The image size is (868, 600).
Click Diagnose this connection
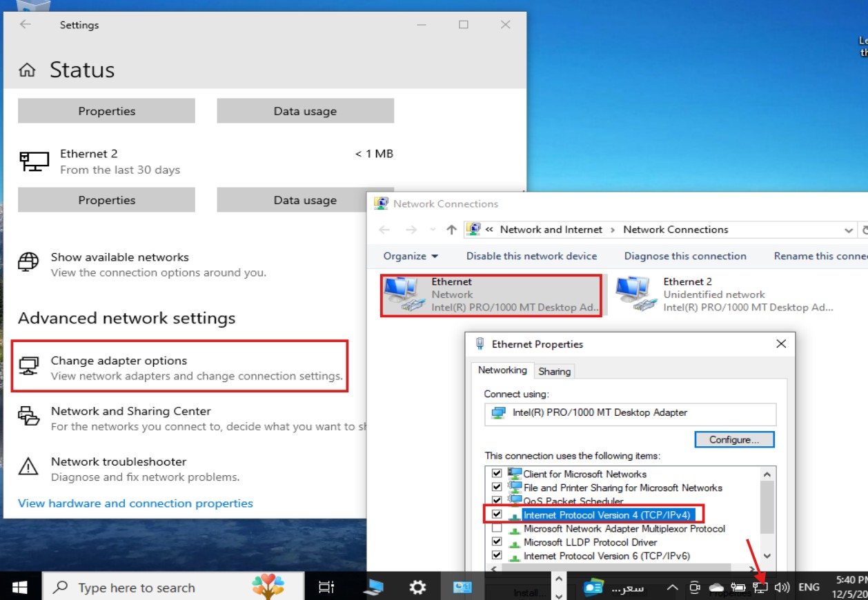tap(685, 256)
